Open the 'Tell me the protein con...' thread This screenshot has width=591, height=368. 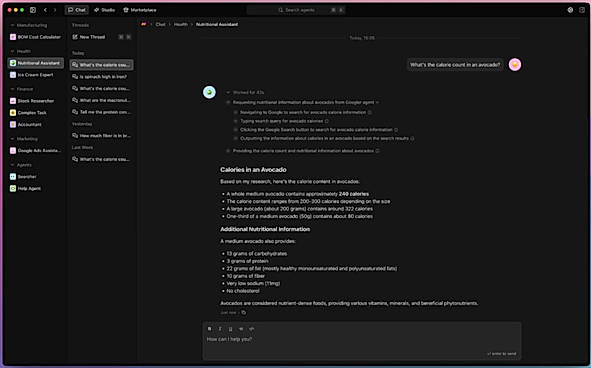tap(101, 112)
